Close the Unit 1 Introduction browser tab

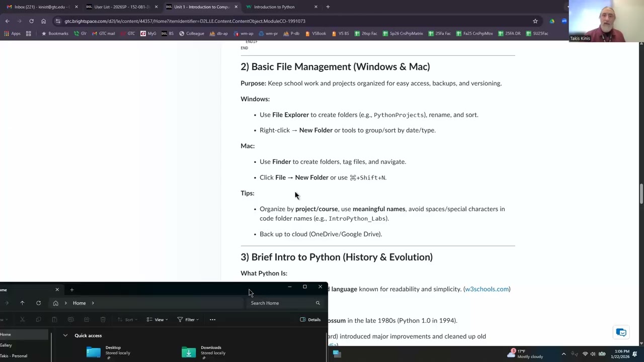[x=236, y=7]
